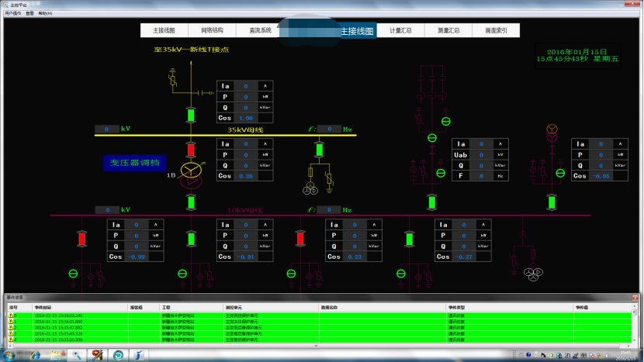Click the warning icon of event row 0
Image resolution: width=644 pixels, height=362 pixels.
(11, 315)
